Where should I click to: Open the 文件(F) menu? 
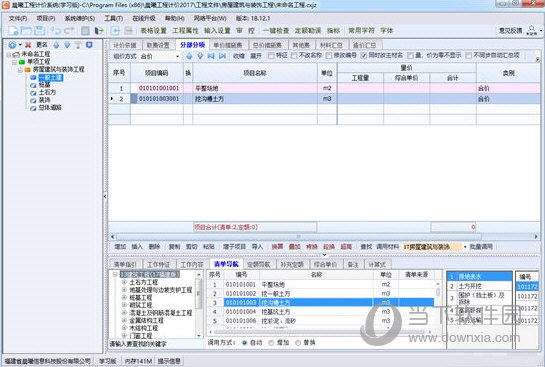[18, 18]
